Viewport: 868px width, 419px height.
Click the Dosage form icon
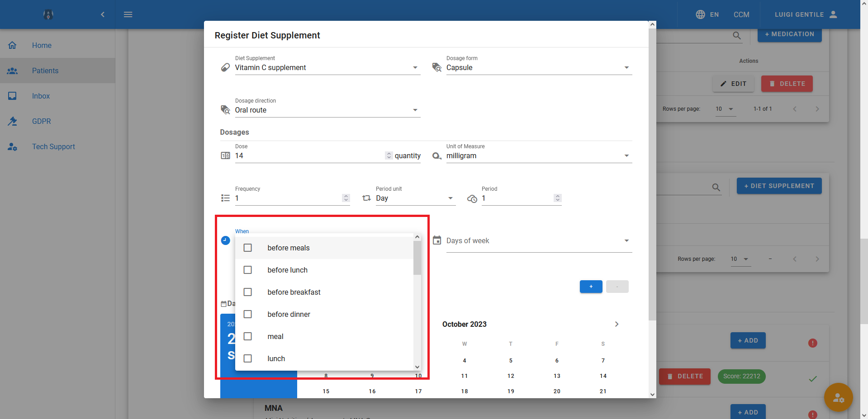[x=437, y=67]
